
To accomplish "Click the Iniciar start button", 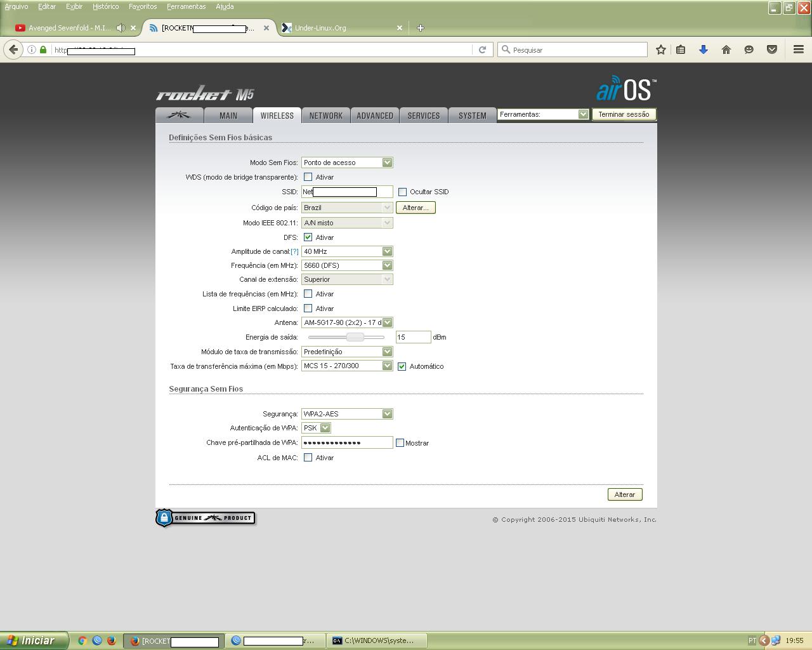I will (x=34, y=640).
